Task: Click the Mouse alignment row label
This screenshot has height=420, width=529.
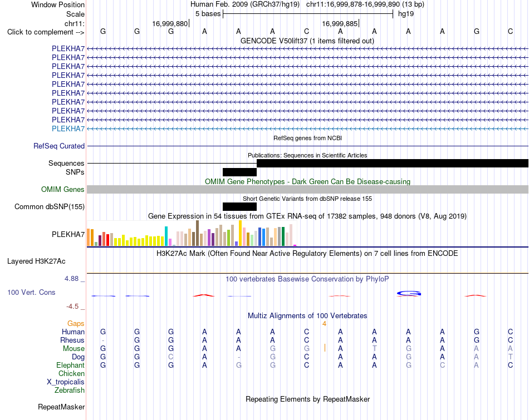Action: (74, 349)
